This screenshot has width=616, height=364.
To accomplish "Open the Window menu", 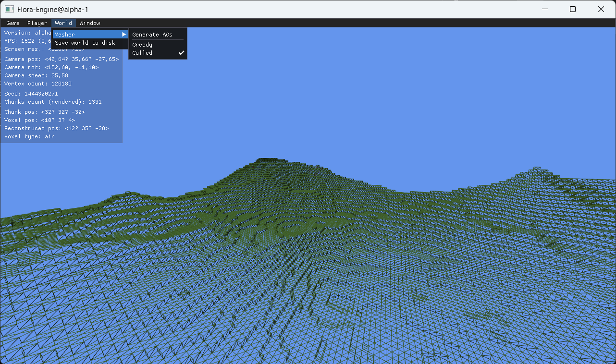I will point(89,23).
